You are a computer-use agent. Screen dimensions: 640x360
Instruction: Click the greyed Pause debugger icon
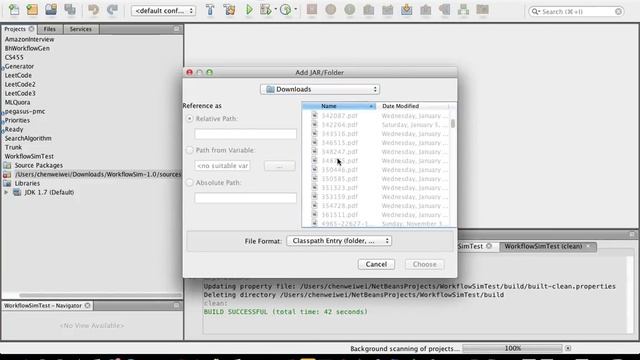coord(331,9)
